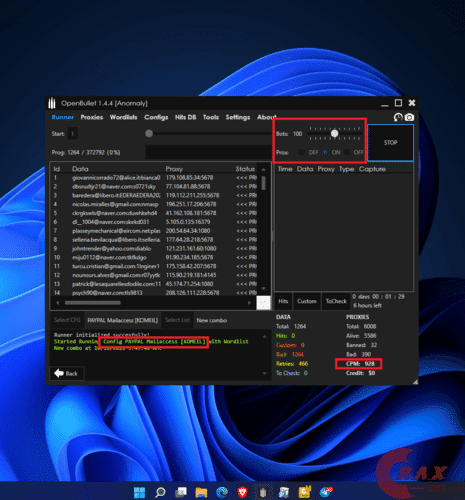Click the Capture column header in hits panel

click(x=372, y=169)
